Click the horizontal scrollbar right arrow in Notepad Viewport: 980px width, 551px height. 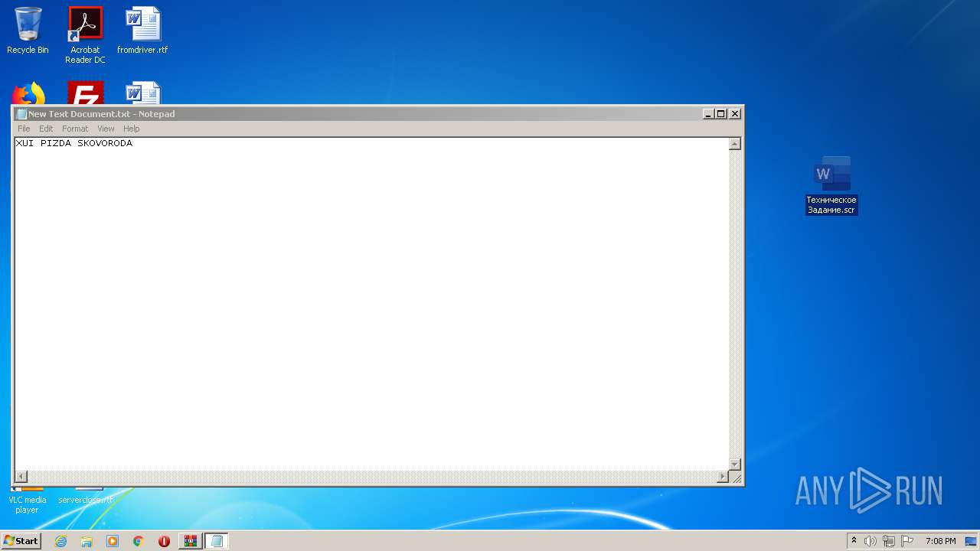[723, 477]
